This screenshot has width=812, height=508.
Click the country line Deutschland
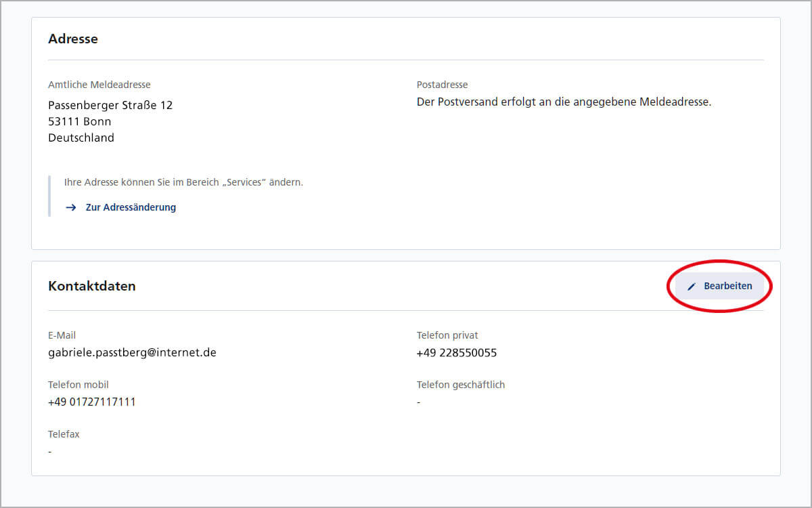click(x=81, y=137)
